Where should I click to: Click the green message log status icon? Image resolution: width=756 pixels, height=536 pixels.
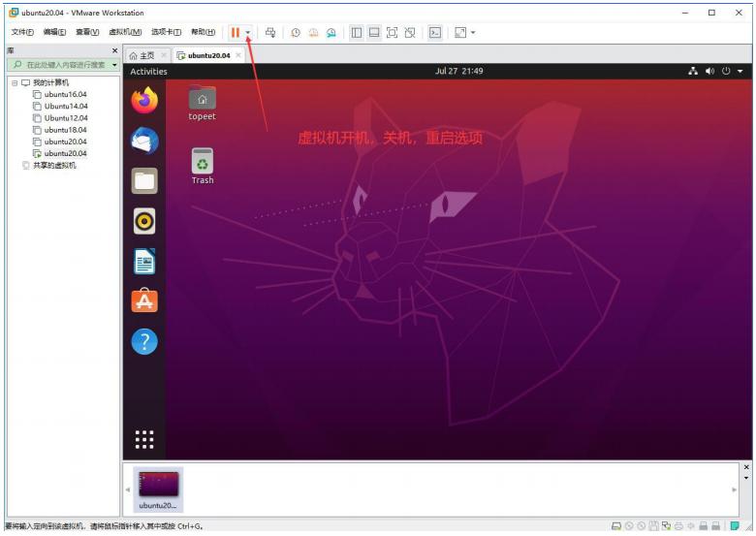tap(735, 526)
